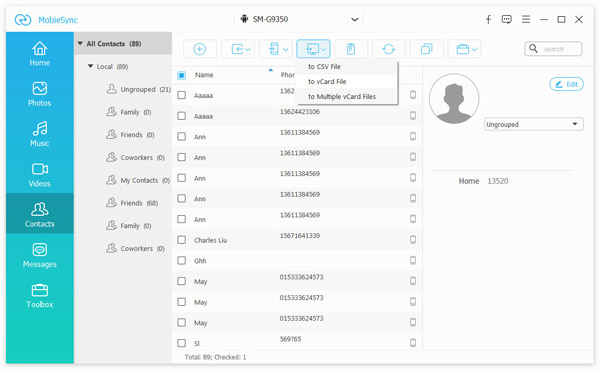This screenshot has height=370, width=600.
Task: Open the feedback chat bubble icon
Action: 506,19
